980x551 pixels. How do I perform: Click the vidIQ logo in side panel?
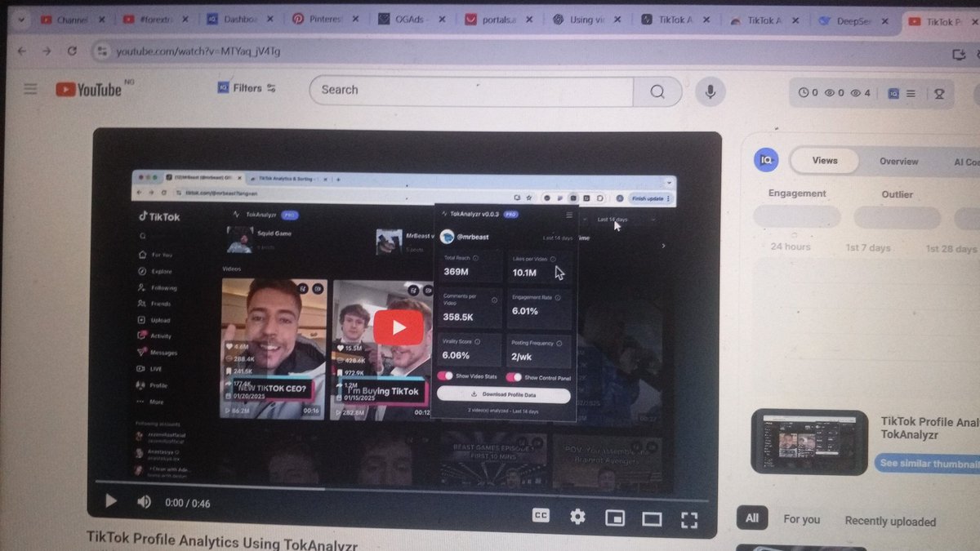pyautogui.click(x=766, y=159)
